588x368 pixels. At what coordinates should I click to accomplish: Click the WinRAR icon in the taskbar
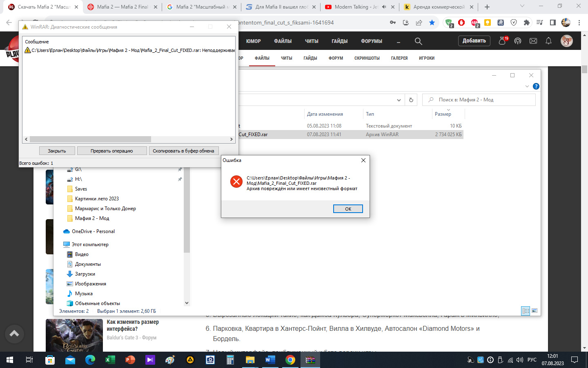310,360
